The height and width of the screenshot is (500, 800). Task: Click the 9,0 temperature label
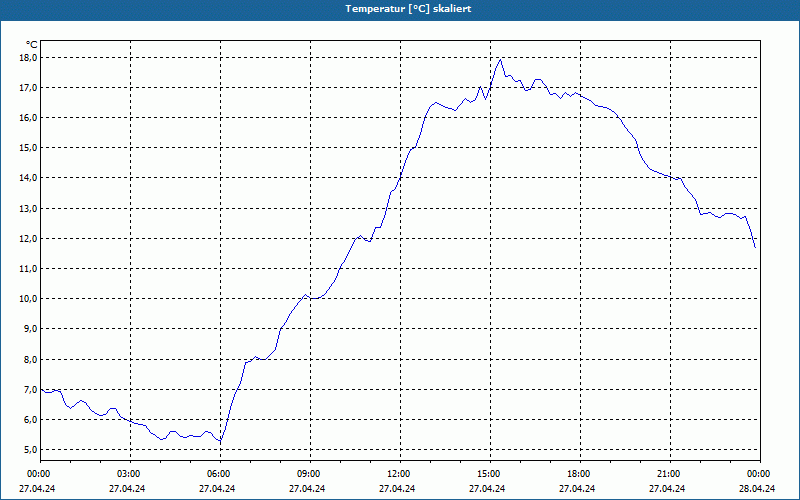[31, 329]
